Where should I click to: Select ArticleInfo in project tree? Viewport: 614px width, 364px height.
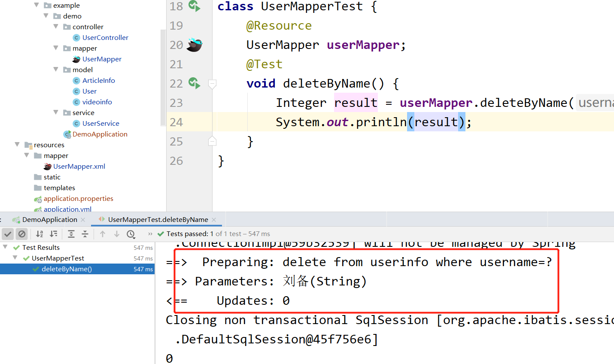coord(99,80)
